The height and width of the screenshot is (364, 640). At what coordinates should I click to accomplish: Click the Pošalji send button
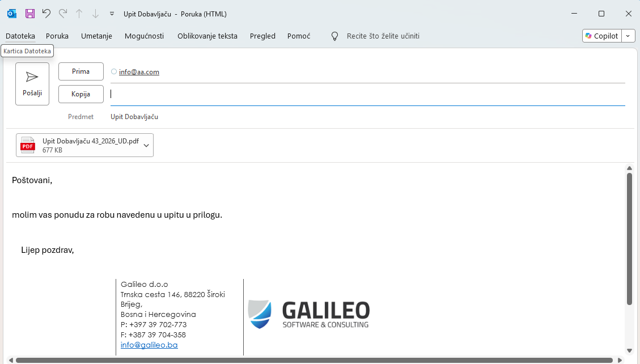pos(32,84)
